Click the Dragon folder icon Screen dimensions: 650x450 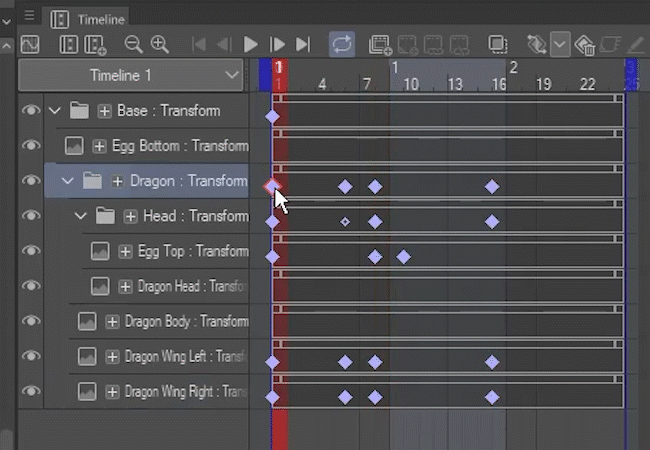coord(92,180)
